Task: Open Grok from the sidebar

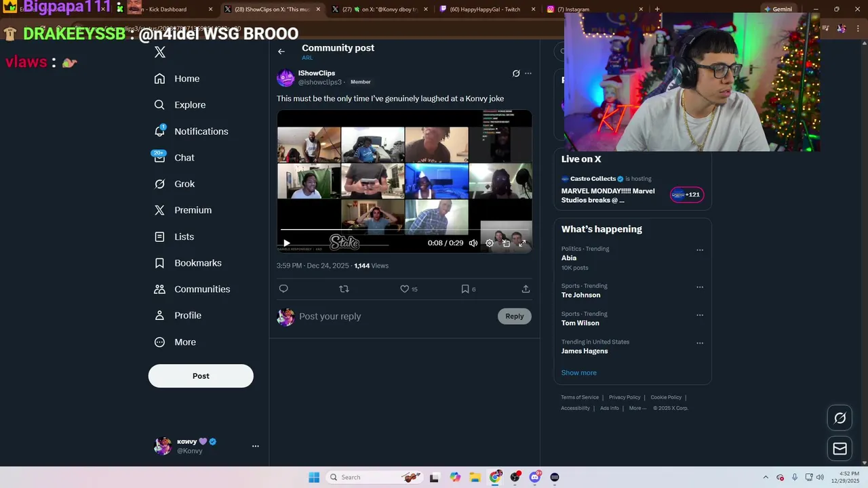Action: (174, 184)
